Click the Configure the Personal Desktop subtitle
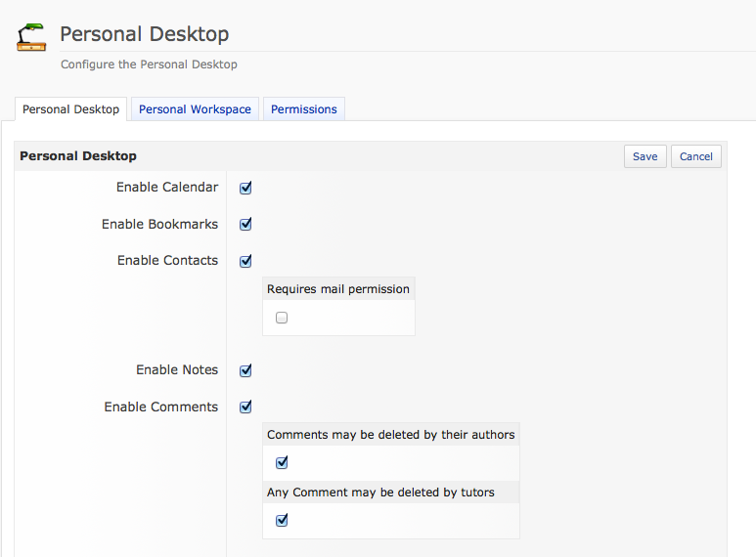 pos(149,64)
